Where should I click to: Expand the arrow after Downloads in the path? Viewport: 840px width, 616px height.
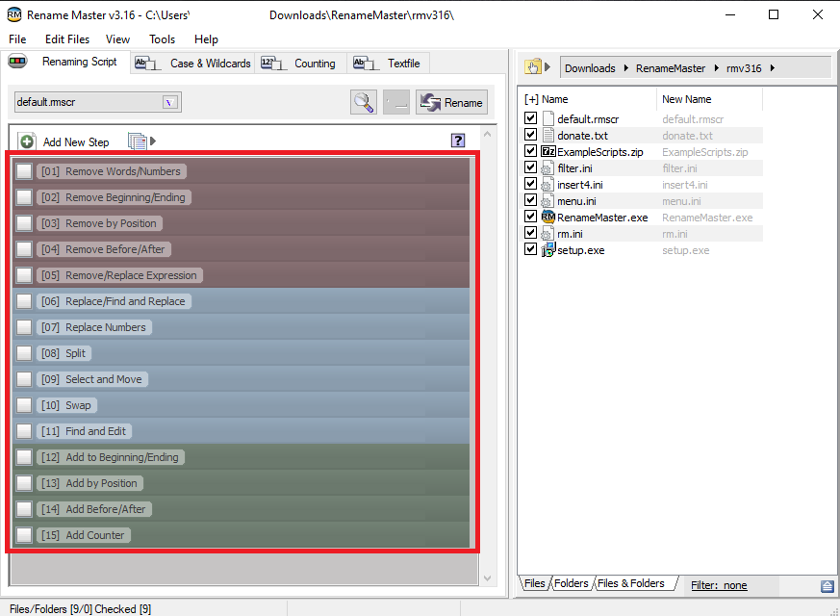(x=625, y=68)
